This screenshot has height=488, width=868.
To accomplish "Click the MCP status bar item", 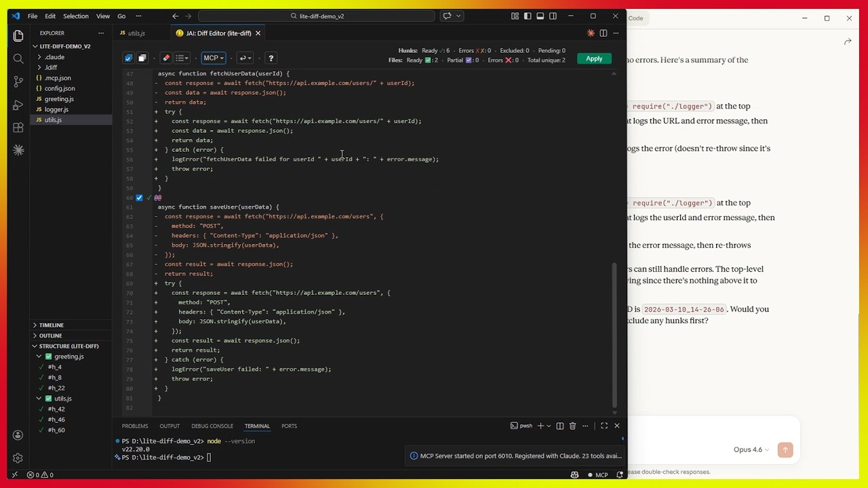I will coord(597,475).
